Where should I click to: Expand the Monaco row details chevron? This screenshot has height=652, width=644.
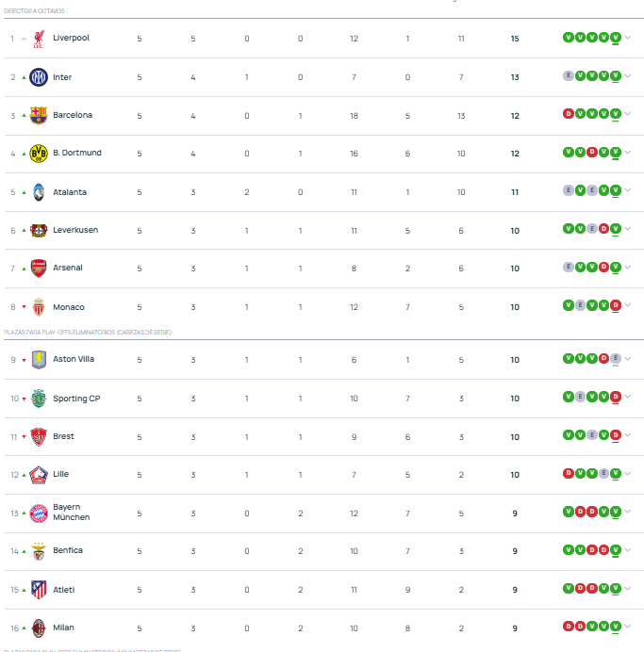point(628,305)
